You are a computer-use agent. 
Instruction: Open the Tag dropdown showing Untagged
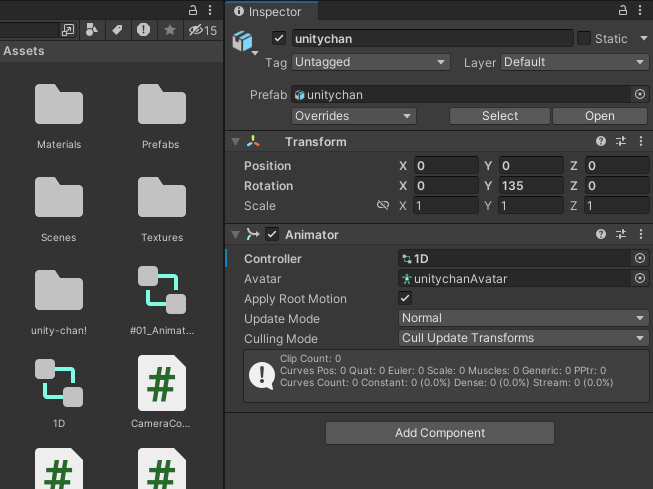pyautogui.click(x=371, y=62)
